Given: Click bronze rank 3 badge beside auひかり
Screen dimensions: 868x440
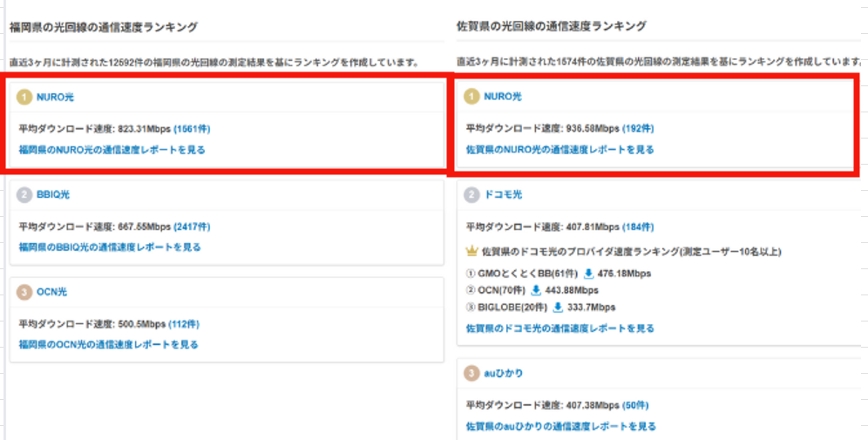Looking at the screenshot, I should 471,374.
